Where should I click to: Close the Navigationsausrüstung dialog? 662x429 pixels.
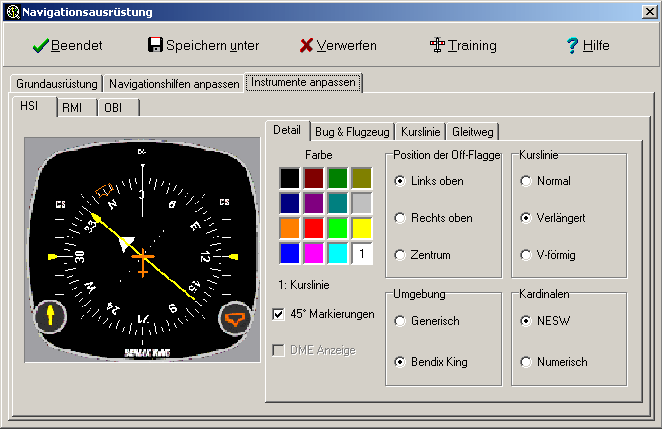tap(649, 12)
